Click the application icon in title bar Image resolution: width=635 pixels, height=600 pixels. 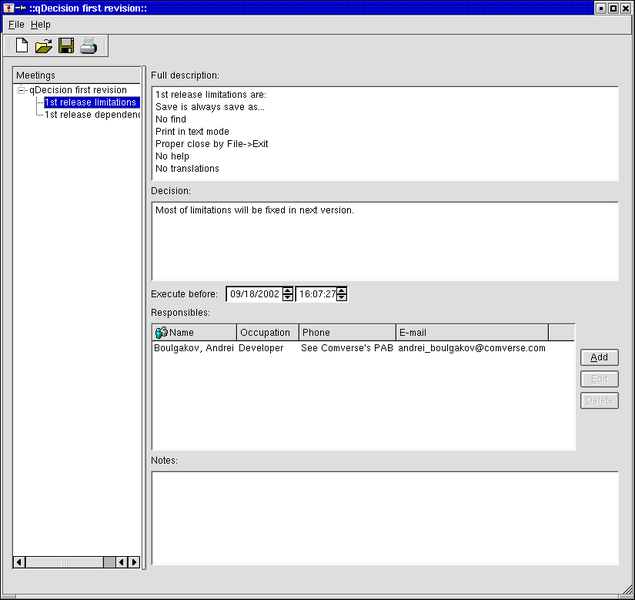[x=9, y=8]
